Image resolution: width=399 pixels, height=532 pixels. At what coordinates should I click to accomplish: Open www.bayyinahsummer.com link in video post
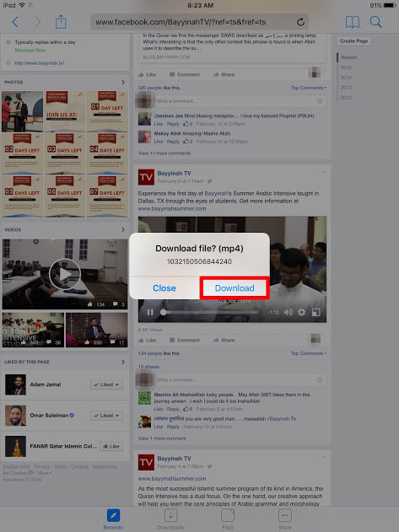click(172, 208)
